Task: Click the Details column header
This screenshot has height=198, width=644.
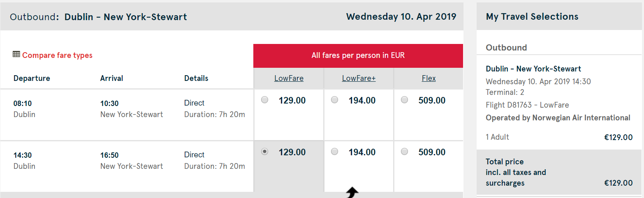Action: tap(196, 78)
